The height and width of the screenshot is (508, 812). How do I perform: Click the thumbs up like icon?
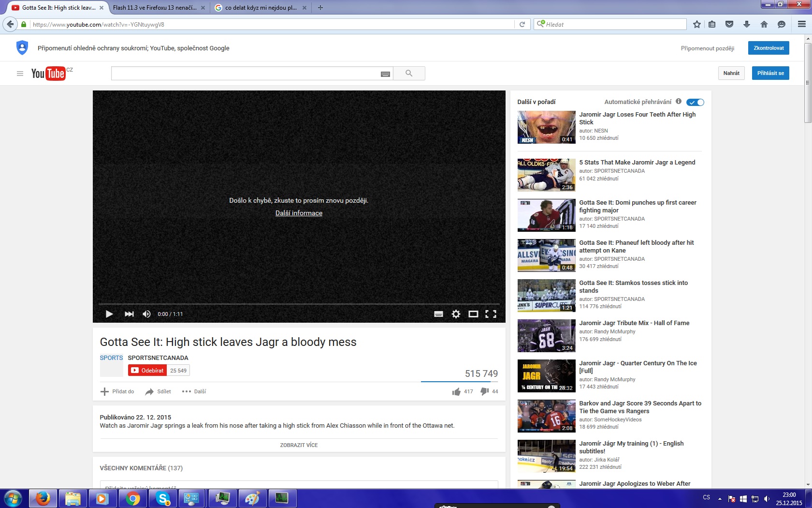tap(456, 391)
